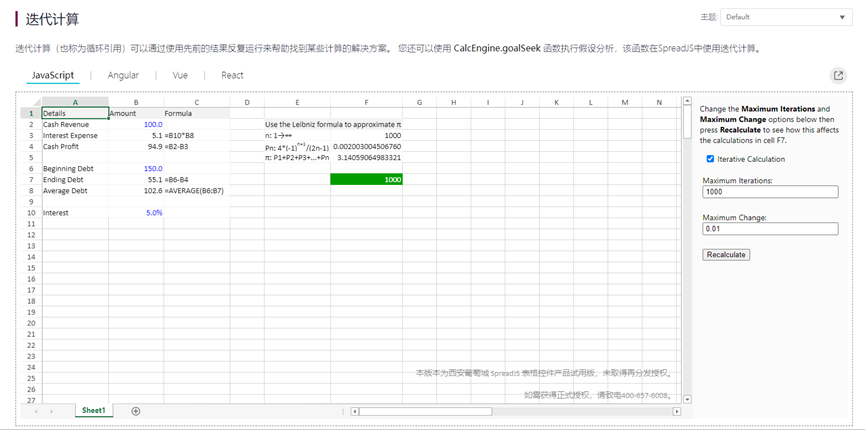The image size is (865, 430).
Task: Select cell showing 3.14059064983321
Action: [366, 157]
